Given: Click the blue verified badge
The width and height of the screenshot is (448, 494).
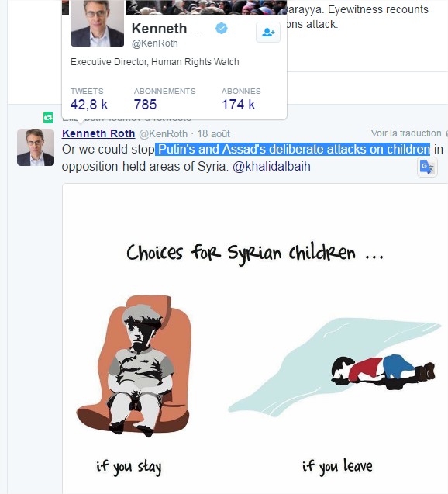Looking at the screenshot, I should point(222,29).
